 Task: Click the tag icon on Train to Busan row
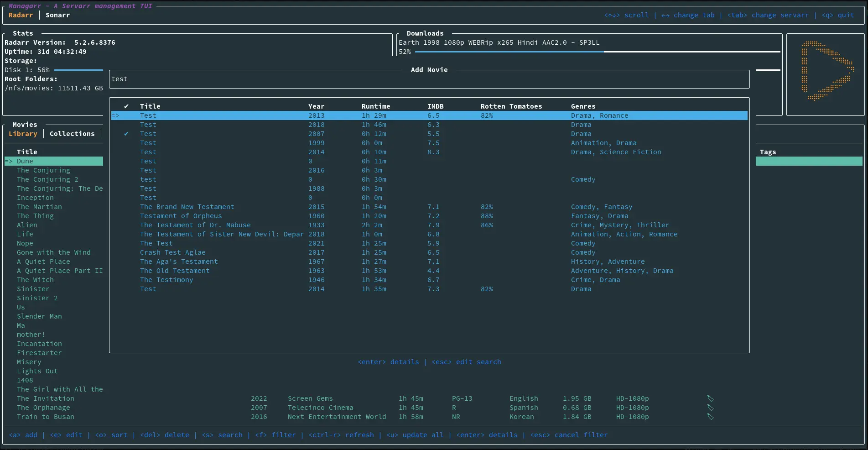(x=710, y=417)
